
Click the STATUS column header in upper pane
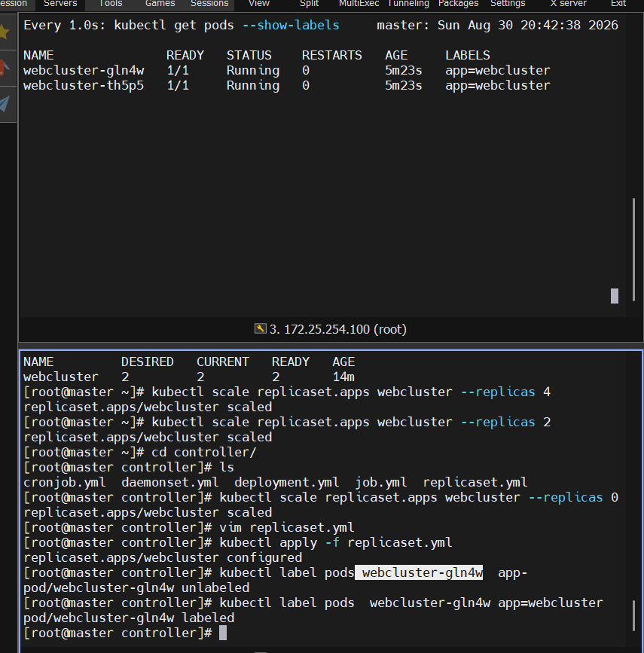coord(249,56)
